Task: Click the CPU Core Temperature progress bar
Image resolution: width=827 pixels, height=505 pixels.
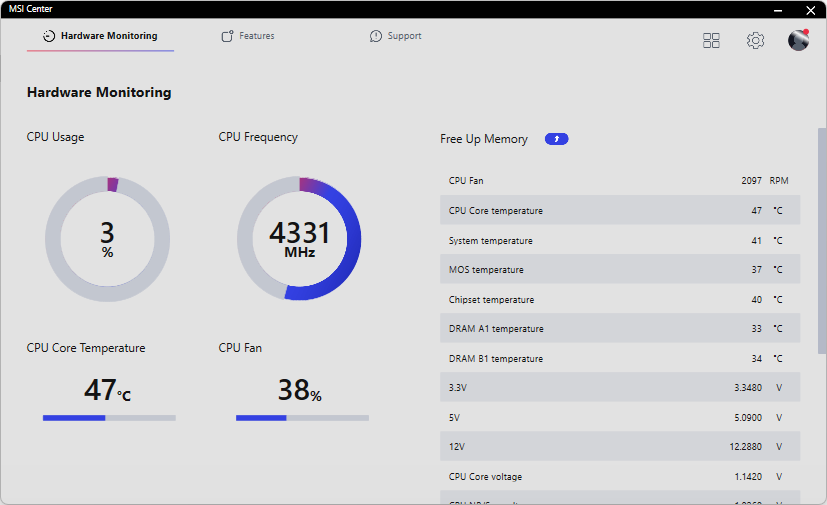Action: point(109,418)
